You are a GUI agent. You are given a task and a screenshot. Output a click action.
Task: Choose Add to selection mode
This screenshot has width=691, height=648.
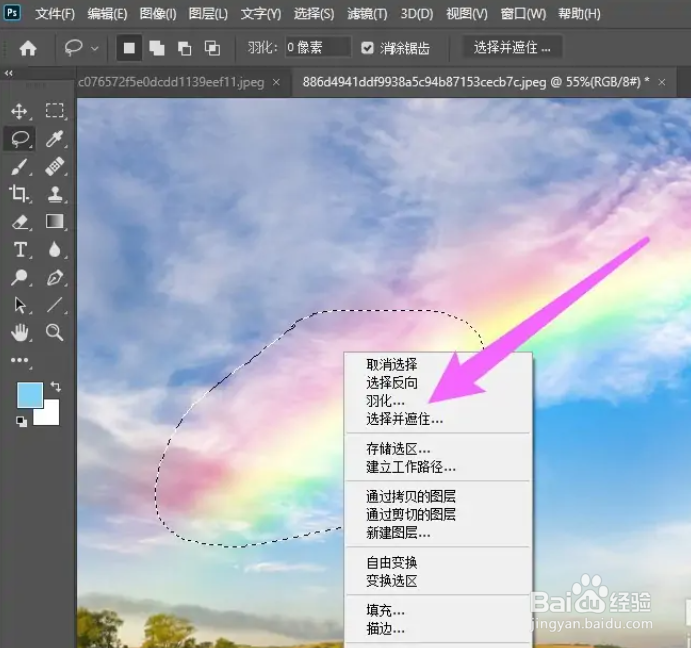point(156,48)
